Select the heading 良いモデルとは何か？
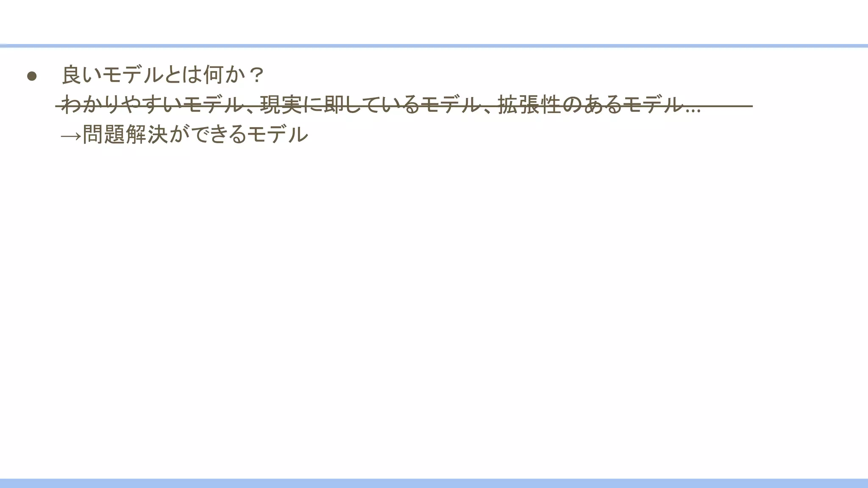The height and width of the screenshot is (488, 868). point(163,75)
